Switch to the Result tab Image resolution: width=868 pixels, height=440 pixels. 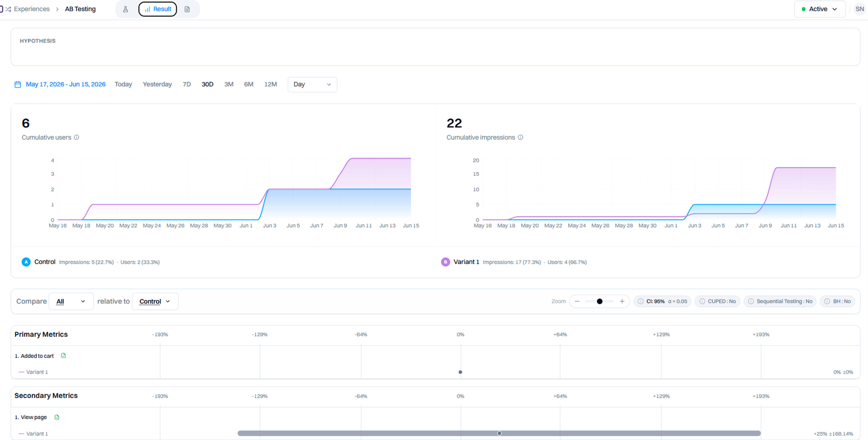(x=158, y=9)
